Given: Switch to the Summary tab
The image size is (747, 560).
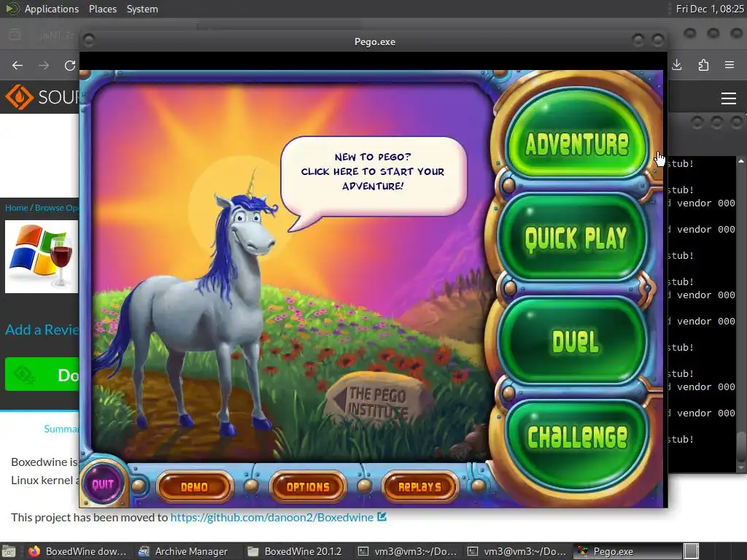Looking at the screenshot, I should [x=61, y=429].
